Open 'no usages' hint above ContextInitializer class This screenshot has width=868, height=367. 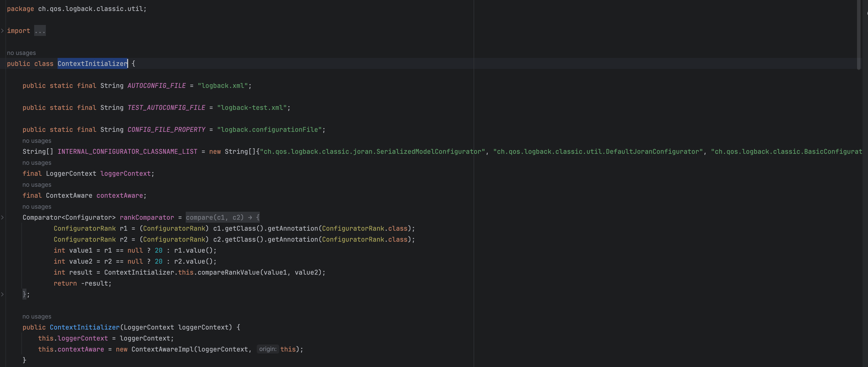(x=21, y=53)
